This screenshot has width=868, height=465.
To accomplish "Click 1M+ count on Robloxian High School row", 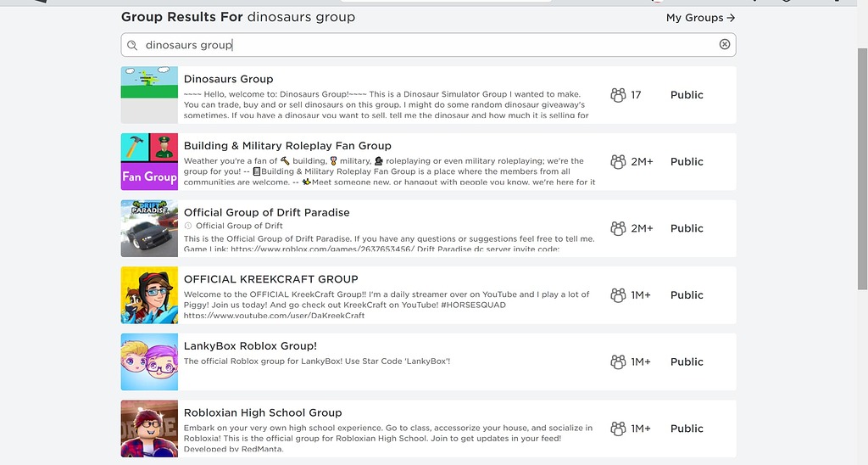I will click(x=641, y=429).
